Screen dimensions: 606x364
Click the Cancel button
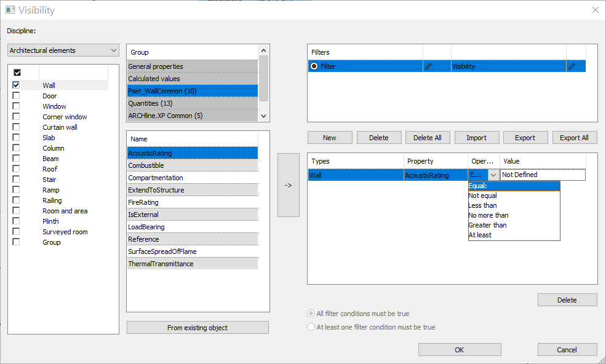[x=567, y=350]
